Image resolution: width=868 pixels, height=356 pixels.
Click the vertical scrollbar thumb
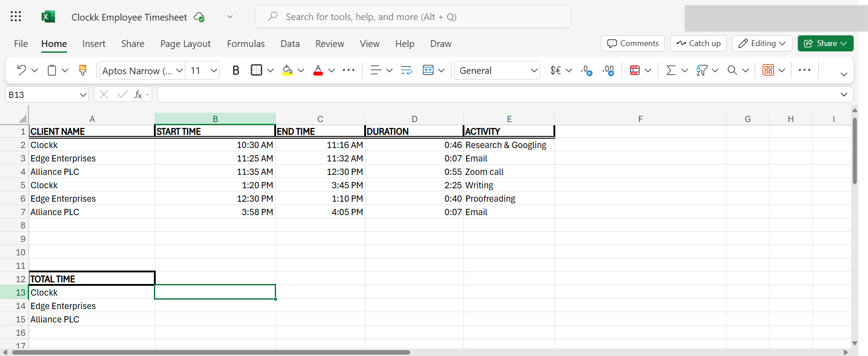pos(855,151)
